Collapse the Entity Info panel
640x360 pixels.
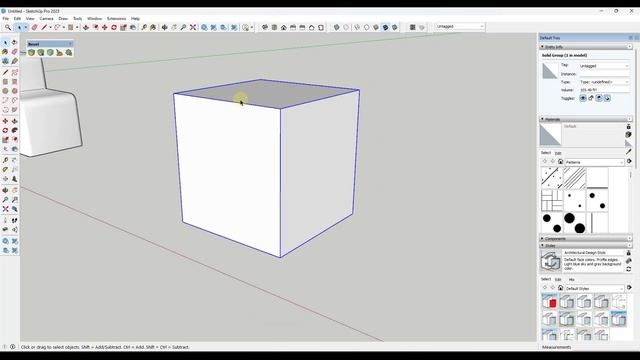click(x=542, y=47)
